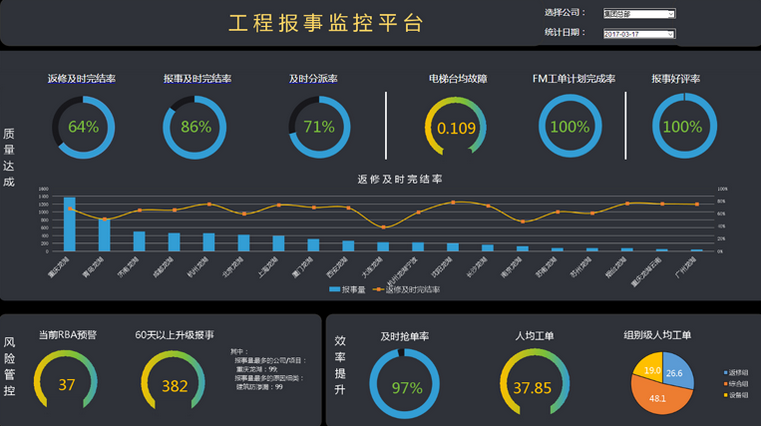The height and width of the screenshot is (426, 761).
Task: Click the FM工单计划完成率 label
Action: click(574, 79)
